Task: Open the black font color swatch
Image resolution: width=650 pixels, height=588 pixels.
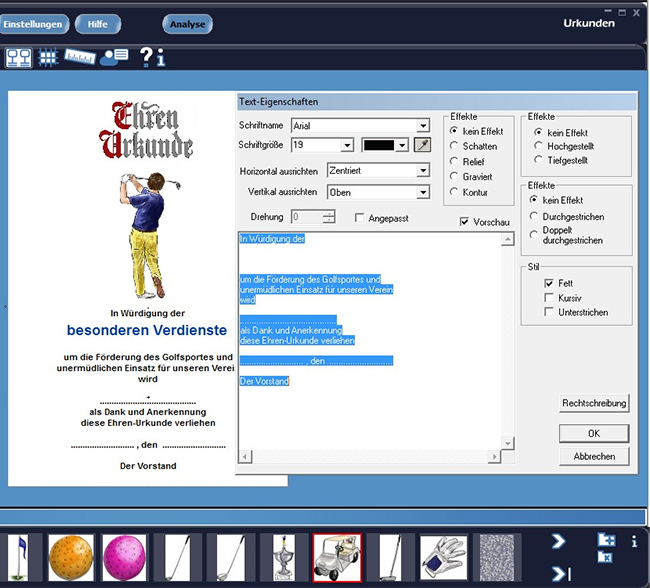Action: click(386, 146)
